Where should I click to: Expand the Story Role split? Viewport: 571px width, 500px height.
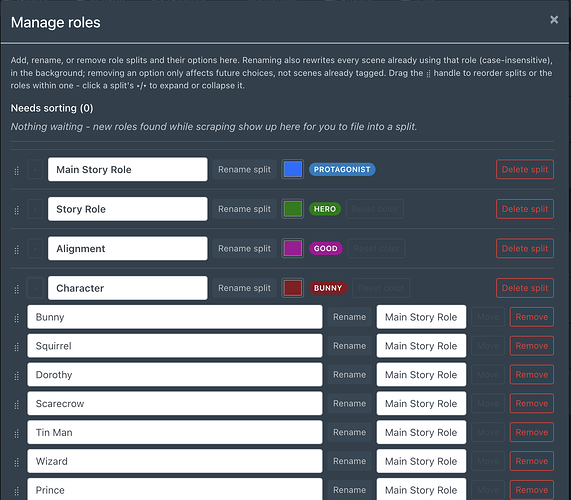pos(35,209)
